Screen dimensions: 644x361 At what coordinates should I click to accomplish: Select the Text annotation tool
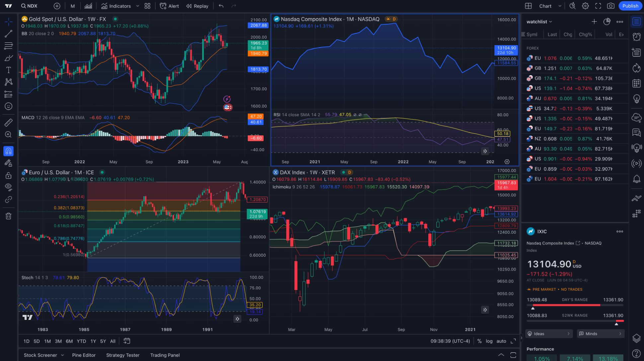click(8, 70)
